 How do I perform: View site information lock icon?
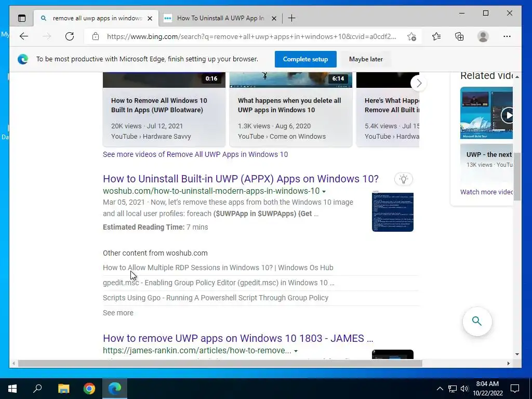[96, 36]
